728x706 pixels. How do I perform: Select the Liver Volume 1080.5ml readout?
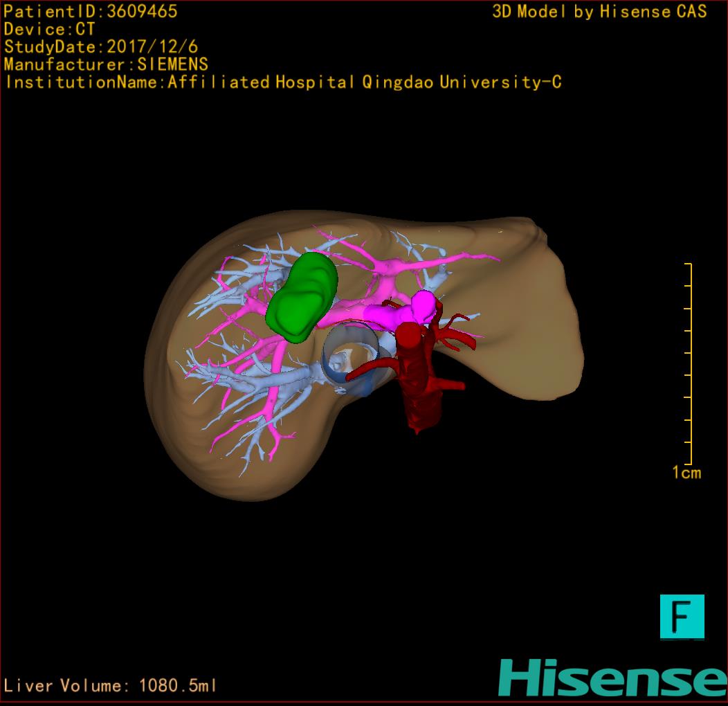click(x=111, y=686)
